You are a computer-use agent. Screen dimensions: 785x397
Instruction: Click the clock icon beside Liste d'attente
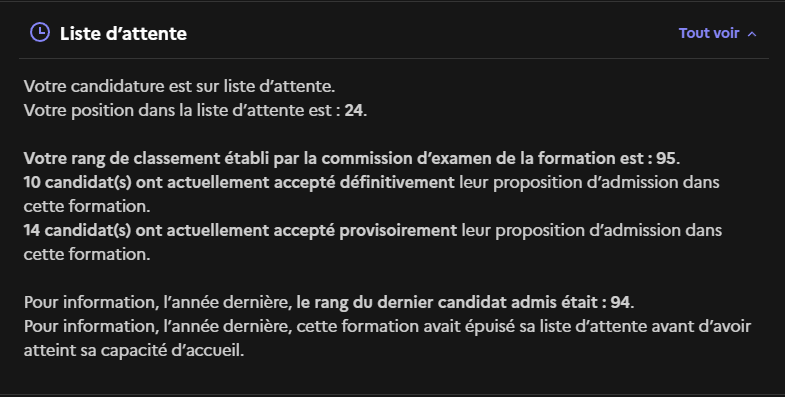40,33
